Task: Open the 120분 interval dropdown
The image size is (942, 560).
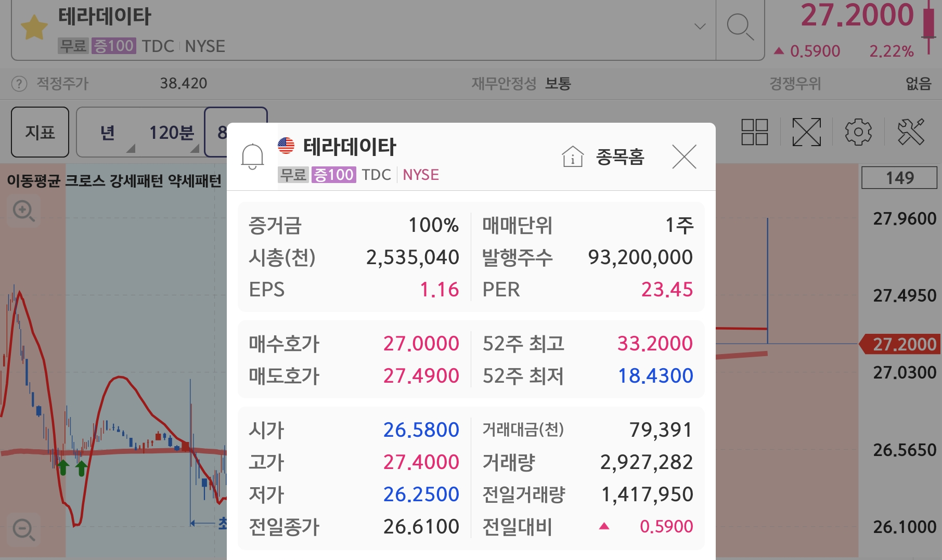Action: 172,133
